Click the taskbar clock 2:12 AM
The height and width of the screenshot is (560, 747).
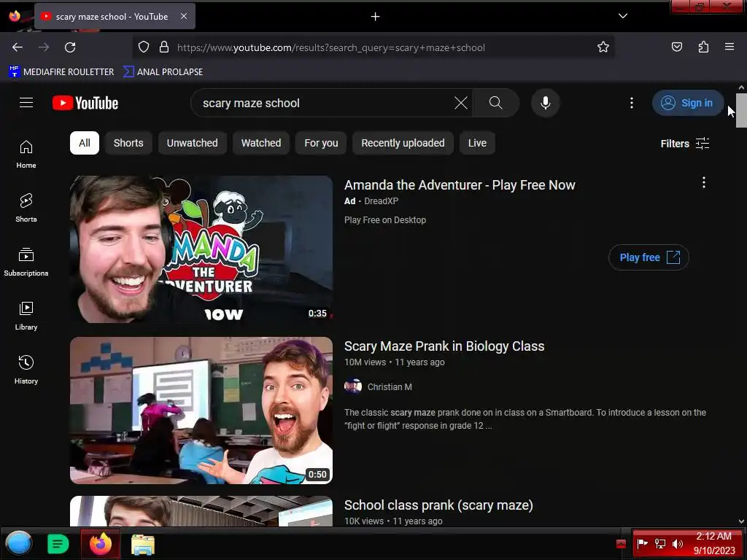coord(714,536)
